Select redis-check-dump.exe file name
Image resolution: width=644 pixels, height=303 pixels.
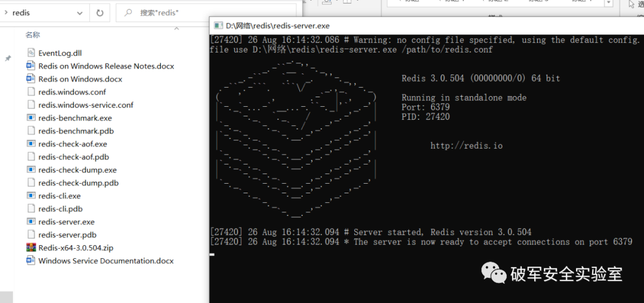[78, 170]
